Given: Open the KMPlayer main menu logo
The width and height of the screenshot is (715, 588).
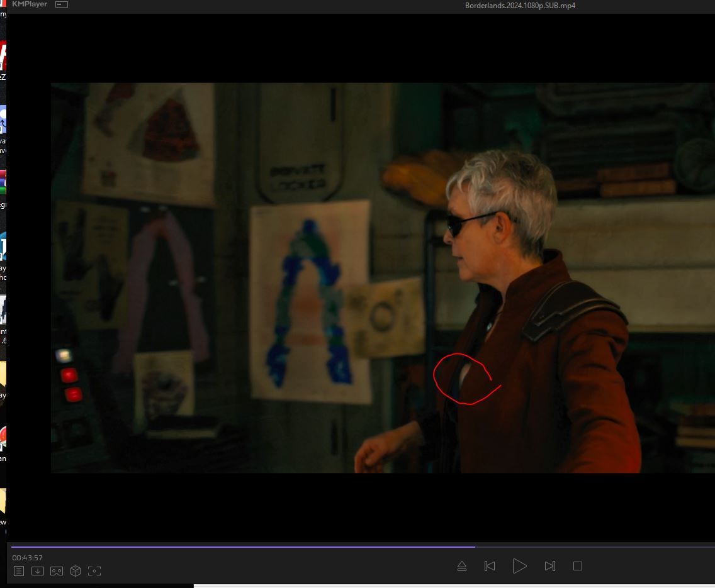Looking at the screenshot, I should pyautogui.click(x=29, y=4).
